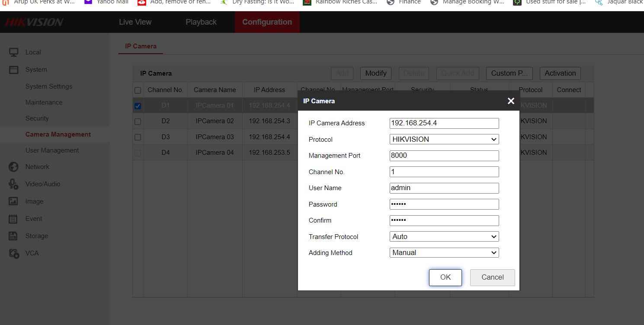Tick the select-all checkbox in table header

[x=138, y=90]
